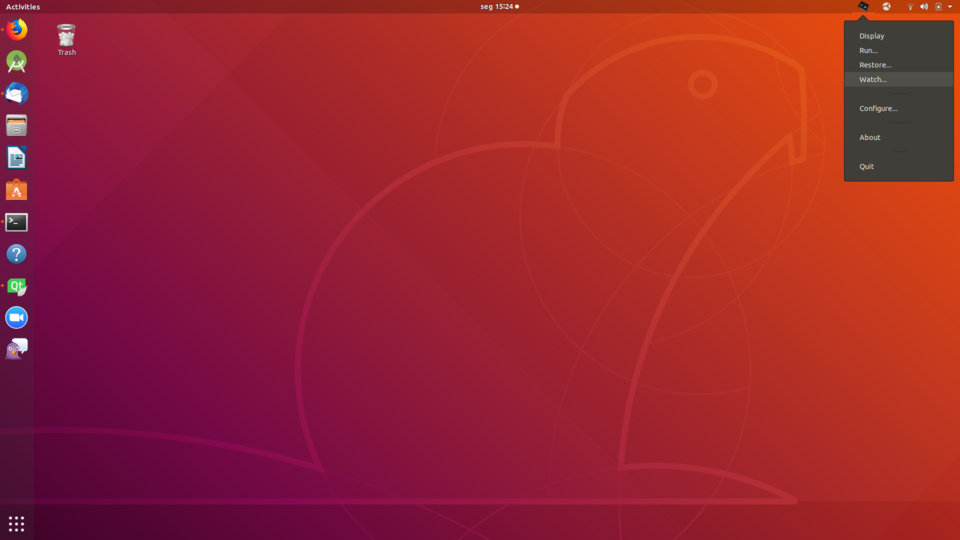This screenshot has height=540, width=960.
Task: Open Zoom from the dock
Action: pyautogui.click(x=17, y=318)
